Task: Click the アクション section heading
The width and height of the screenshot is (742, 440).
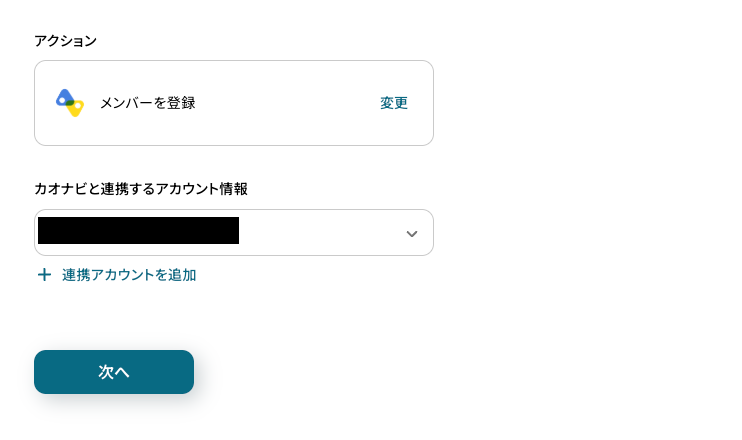Action: 65,41
